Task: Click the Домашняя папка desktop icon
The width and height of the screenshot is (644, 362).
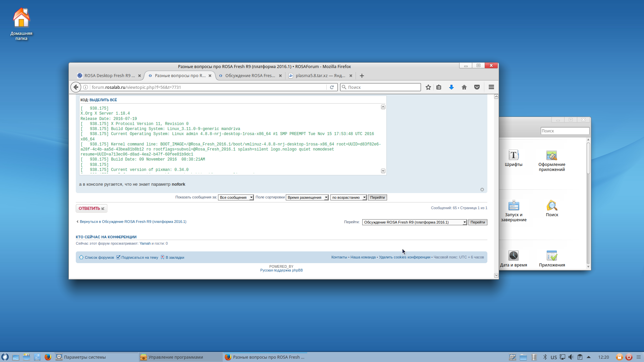Action: click(21, 18)
